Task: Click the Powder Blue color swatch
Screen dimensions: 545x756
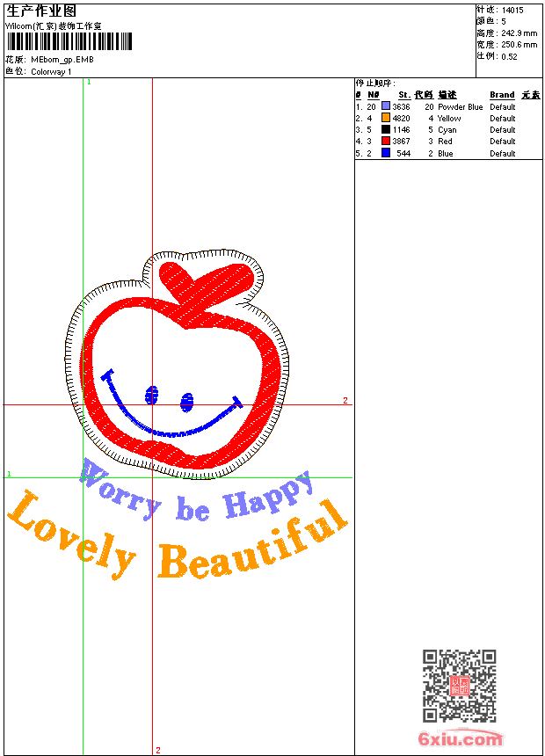Action: [x=386, y=107]
